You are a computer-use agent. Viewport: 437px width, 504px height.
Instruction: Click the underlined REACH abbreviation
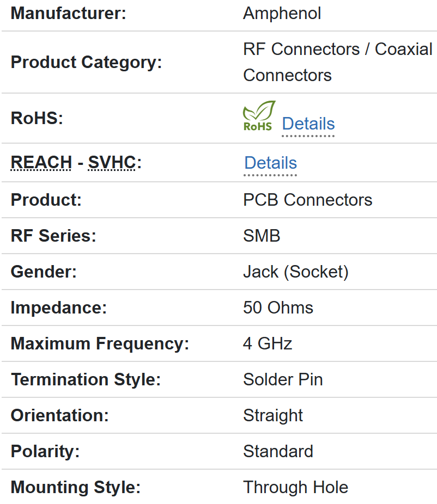tap(41, 163)
